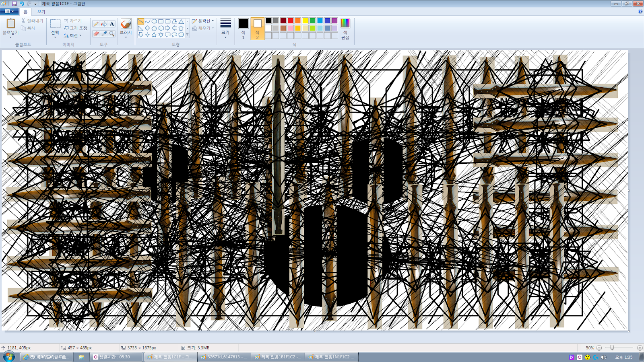The height and width of the screenshot is (362, 644).
Task: Open the 크기 line size dropdown
Action: pos(225,28)
